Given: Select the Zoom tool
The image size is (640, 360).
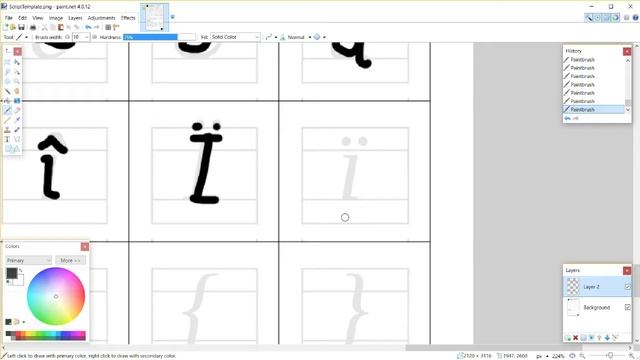Looking at the screenshot, I should 17,81.
